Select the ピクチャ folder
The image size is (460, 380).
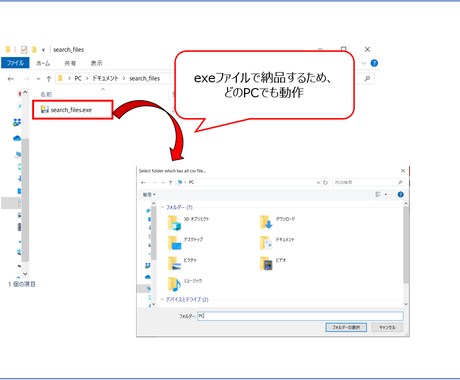tap(182, 263)
